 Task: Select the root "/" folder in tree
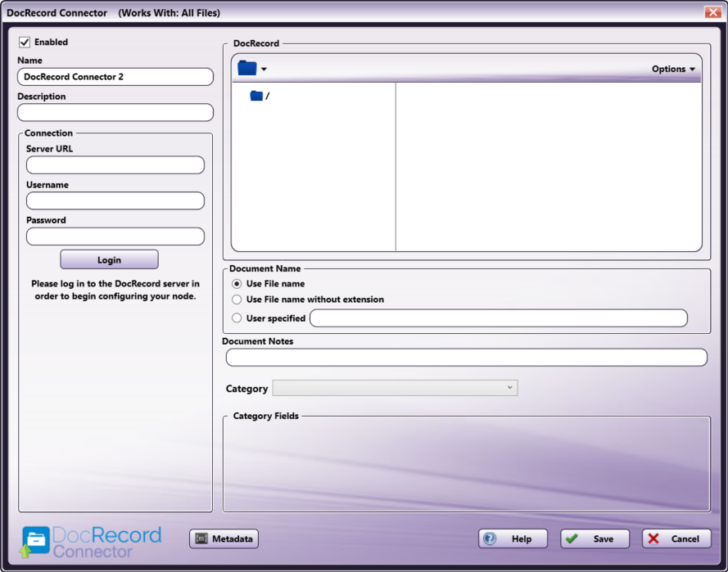tap(260, 96)
